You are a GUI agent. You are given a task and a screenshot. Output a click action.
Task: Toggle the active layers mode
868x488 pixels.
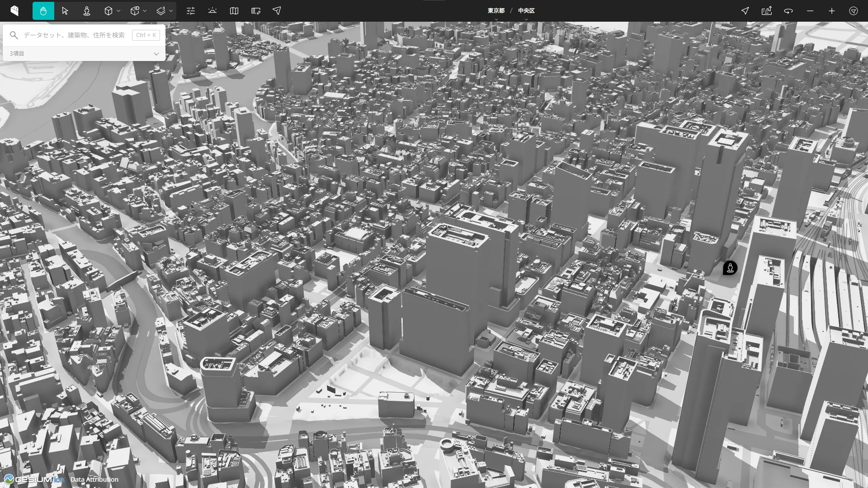pyautogui.click(x=161, y=10)
